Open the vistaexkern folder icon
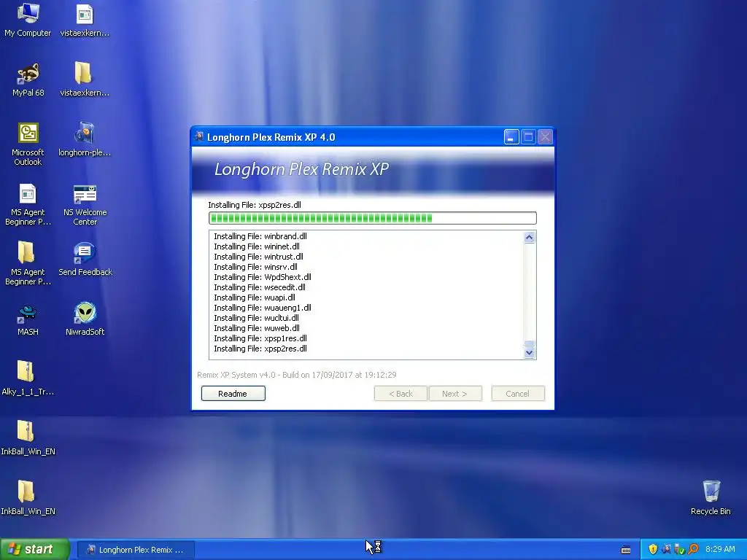 85,79
